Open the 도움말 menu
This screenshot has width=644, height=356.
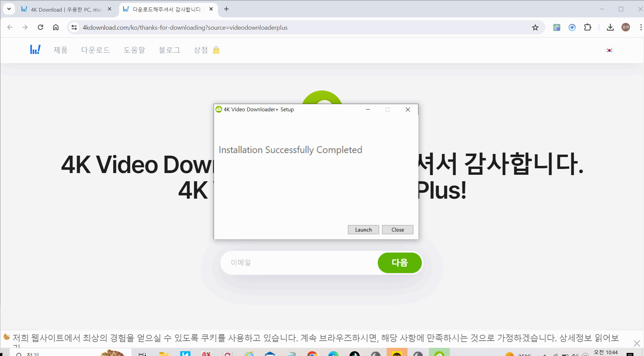[x=134, y=50]
